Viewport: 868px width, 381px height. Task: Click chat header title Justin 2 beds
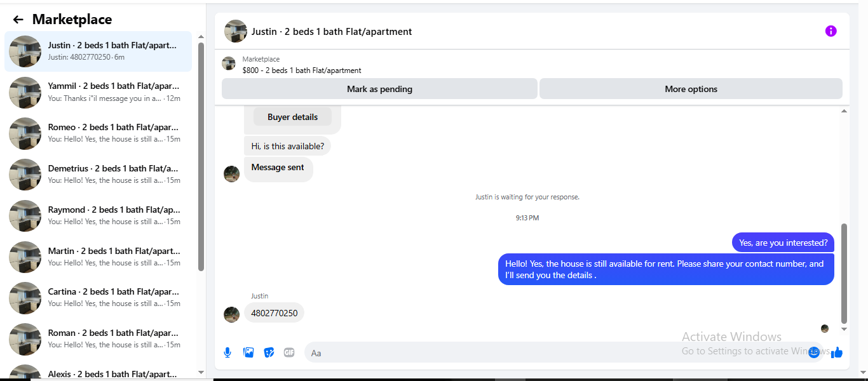[x=332, y=31]
